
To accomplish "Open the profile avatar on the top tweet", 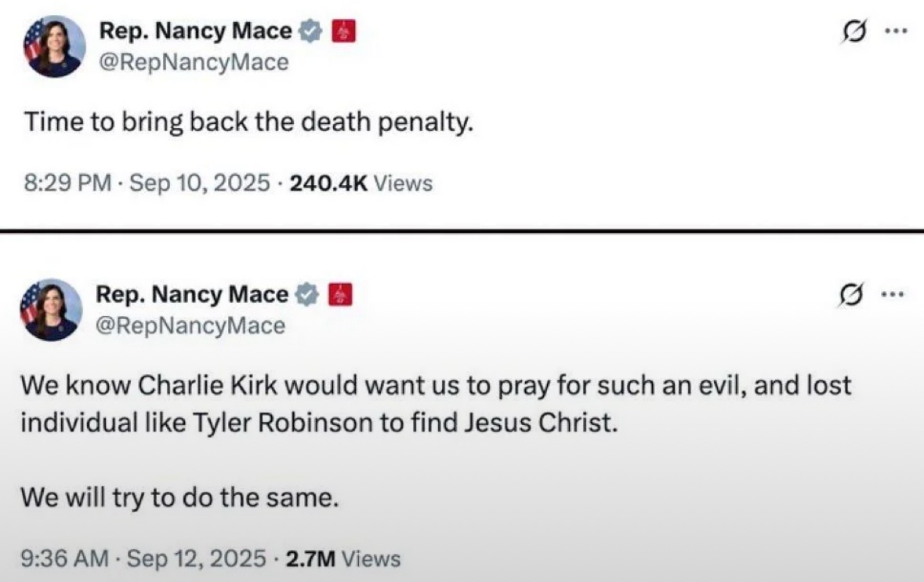I will [x=54, y=47].
